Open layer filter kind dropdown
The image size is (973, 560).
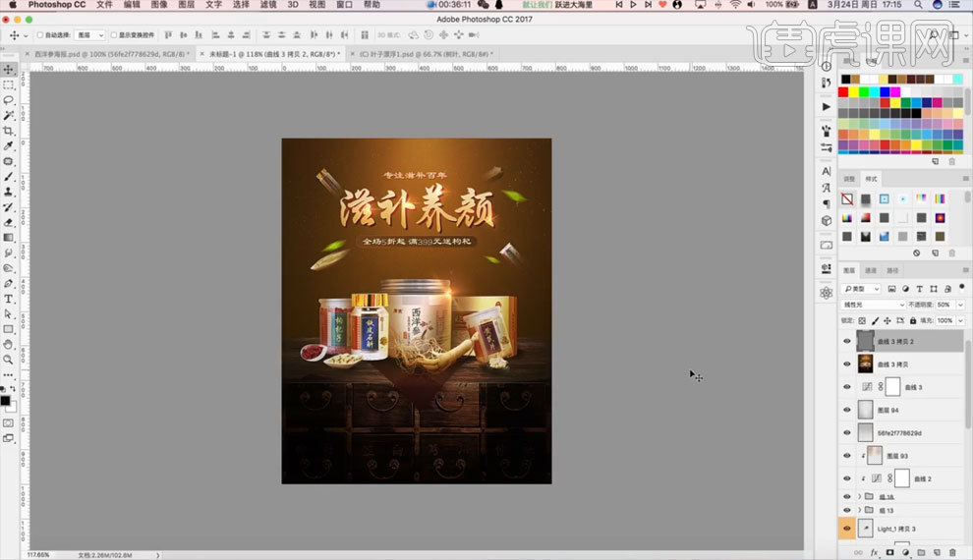[x=861, y=289]
